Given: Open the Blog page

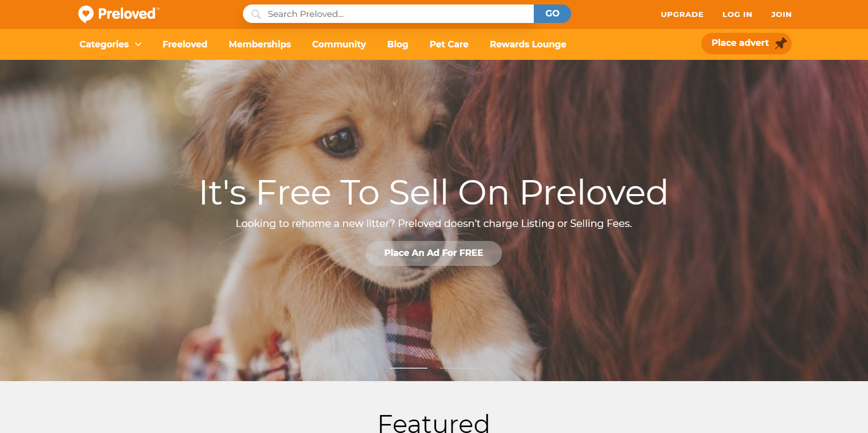Looking at the screenshot, I should pos(398,44).
